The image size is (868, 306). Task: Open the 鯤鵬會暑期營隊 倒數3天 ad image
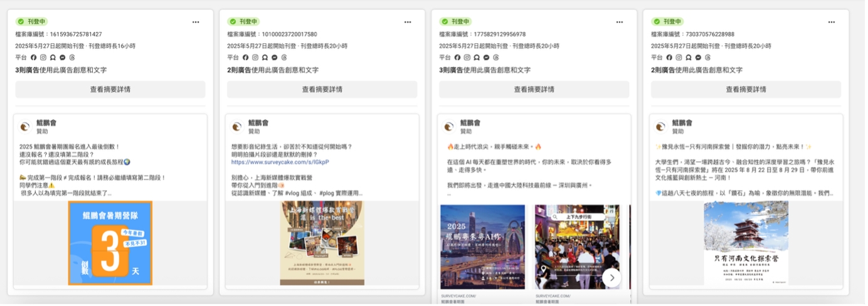[x=110, y=243]
